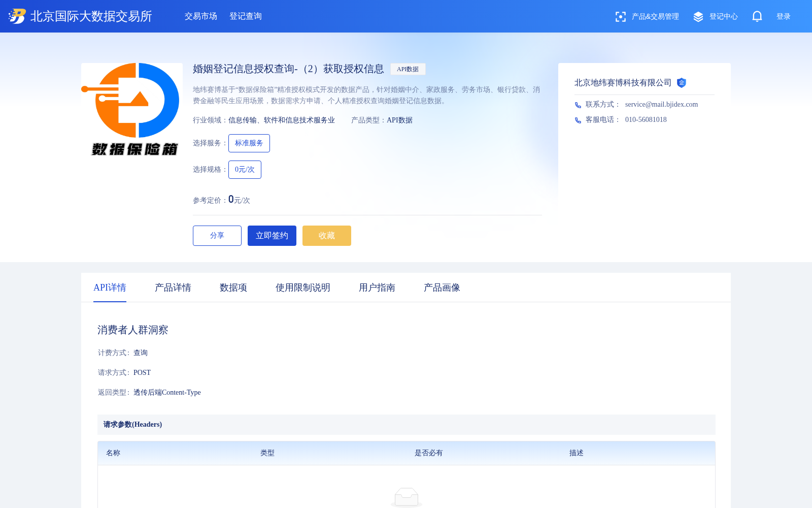Click the product description paragraph
The height and width of the screenshot is (508, 812).
click(366, 96)
